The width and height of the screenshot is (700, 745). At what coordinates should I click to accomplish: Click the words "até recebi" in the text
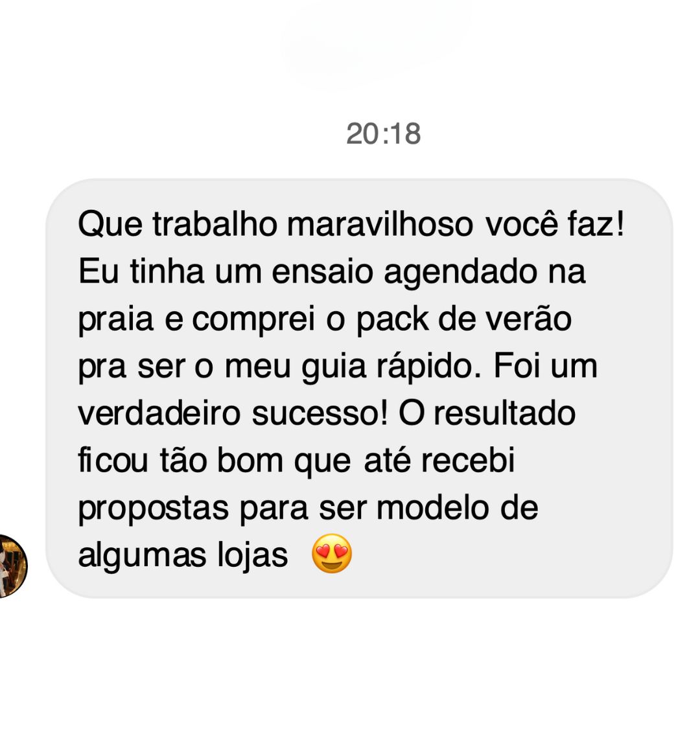coord(439,461)
